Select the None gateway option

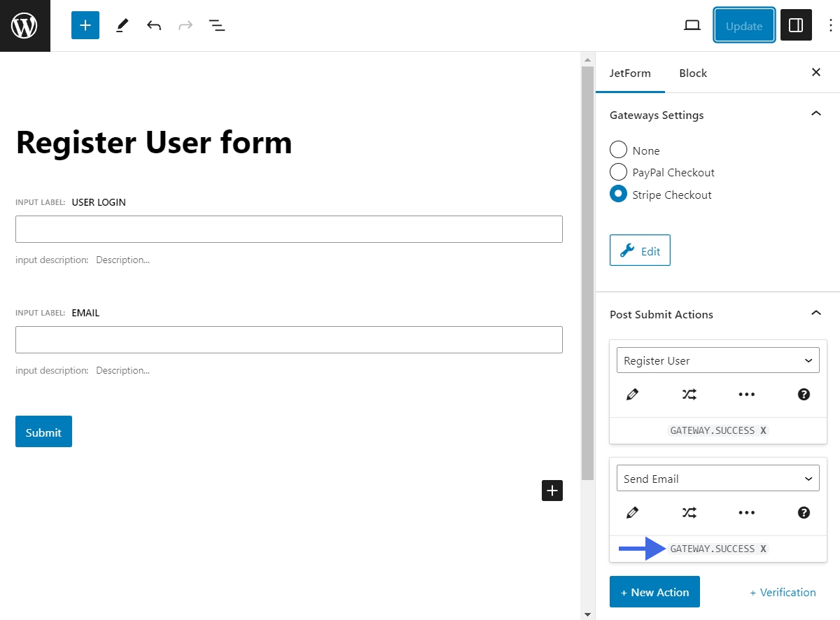[618, 150]
